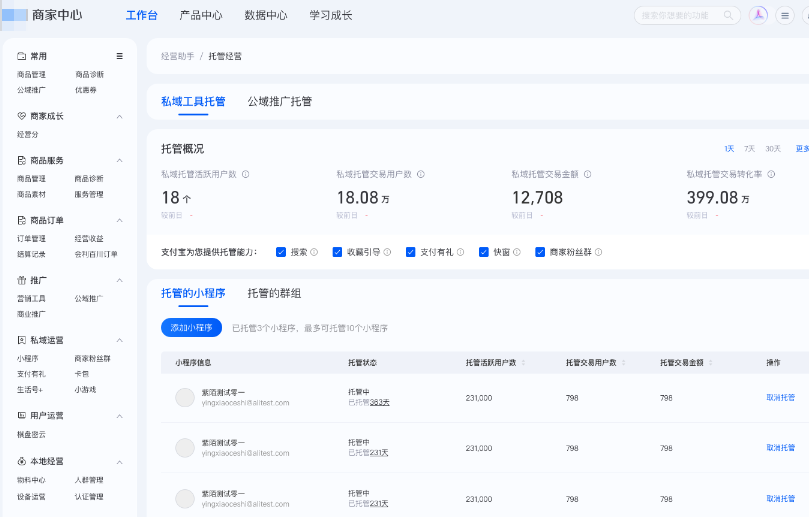Click the search input in top bar
The width and height of the screenshot is (809, 517).
click(687, 15)
